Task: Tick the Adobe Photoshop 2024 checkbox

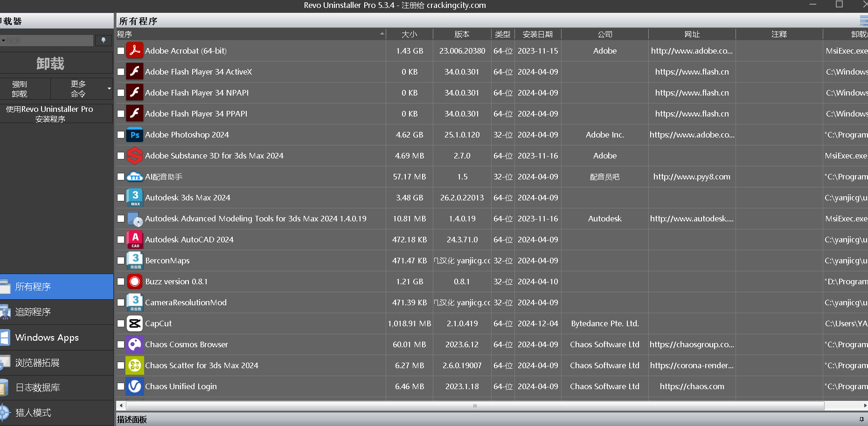Action: (121, 135)
